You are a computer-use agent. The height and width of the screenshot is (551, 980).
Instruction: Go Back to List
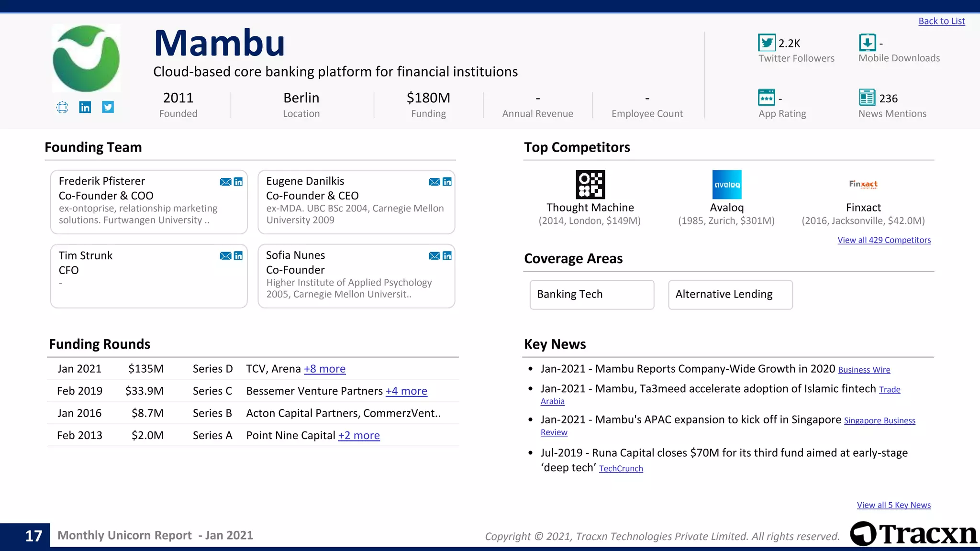point(942,21)
